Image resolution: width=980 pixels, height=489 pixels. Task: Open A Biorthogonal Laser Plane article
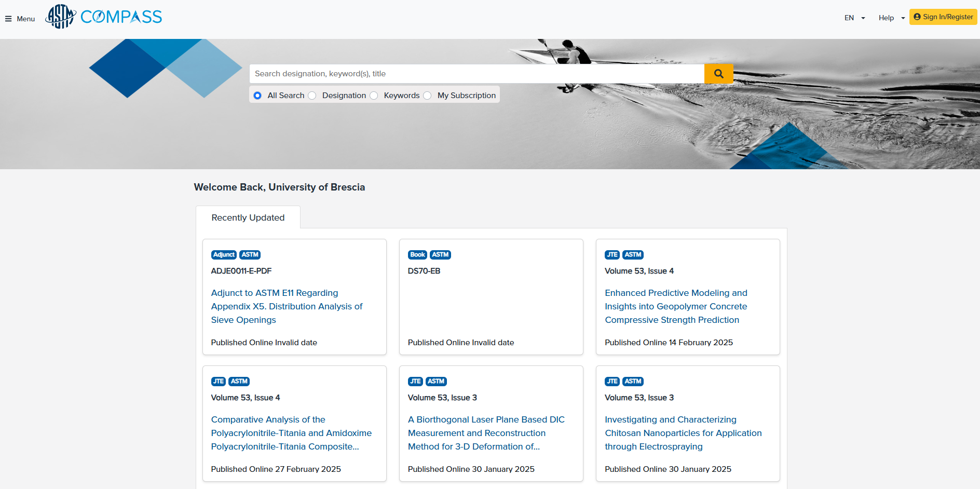486,433
